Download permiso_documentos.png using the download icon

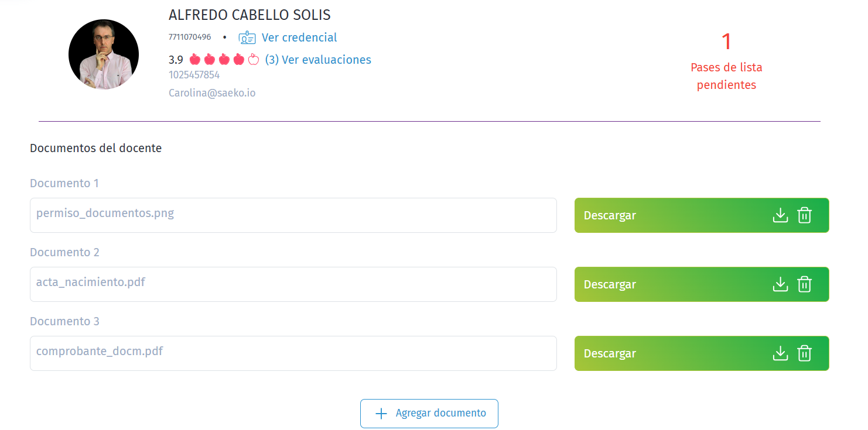[x=780, y=215]
